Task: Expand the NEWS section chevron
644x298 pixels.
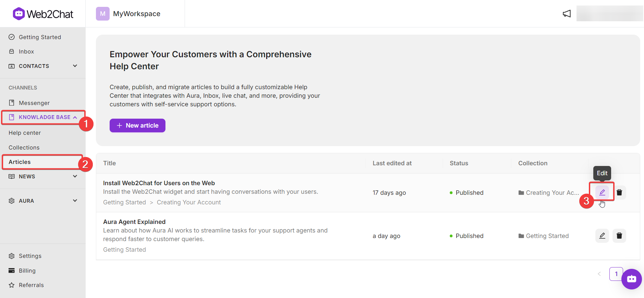Action: [x=75, y=176]
